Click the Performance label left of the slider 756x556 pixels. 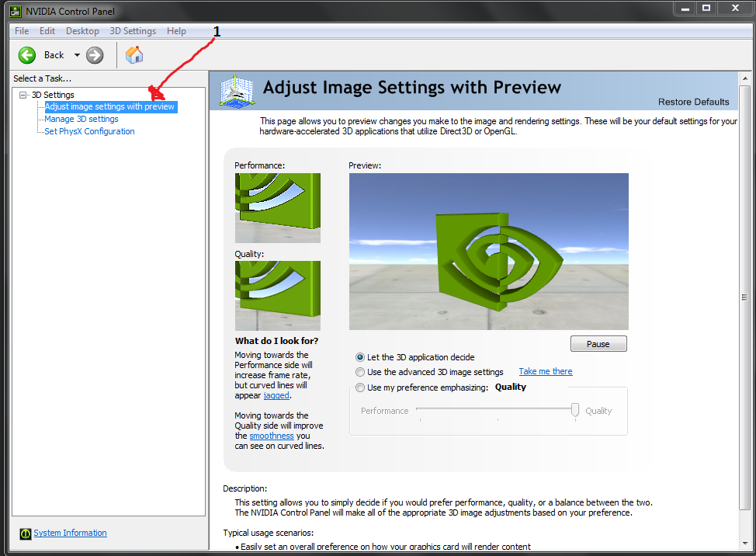point(385,411)
